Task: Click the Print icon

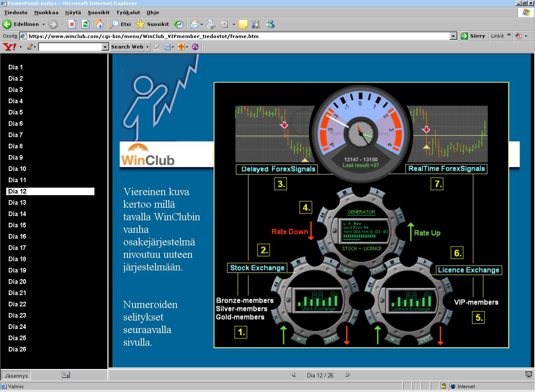Action: pyautogui.click(x=211, y=24)
